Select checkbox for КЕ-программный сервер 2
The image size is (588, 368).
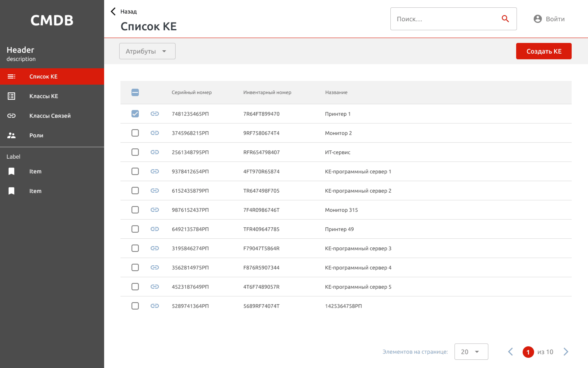(135, 191)
